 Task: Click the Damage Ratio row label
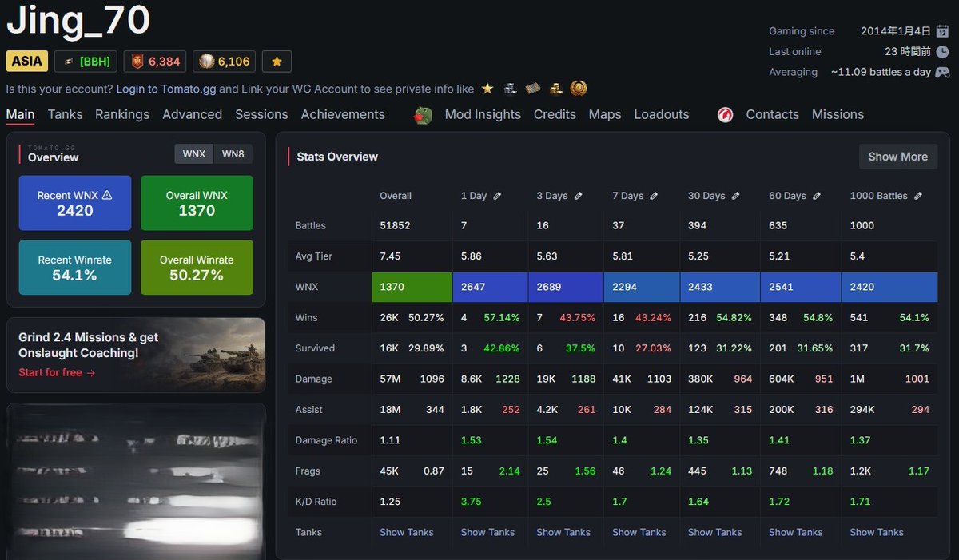tap(326, 440)
